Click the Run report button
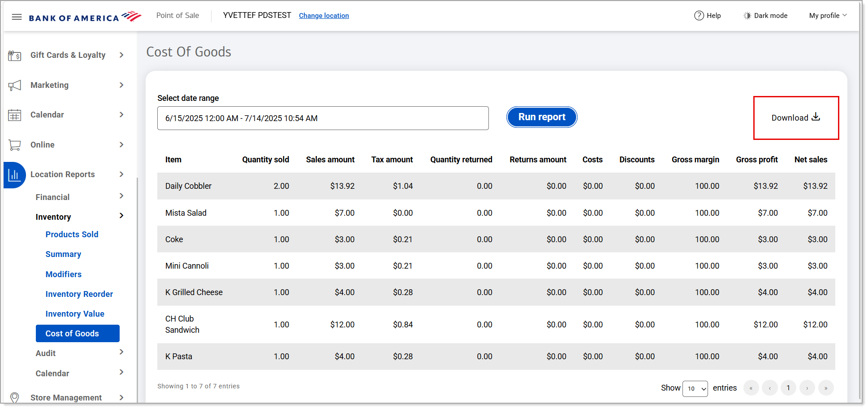Viewport: 868px width, 409px height. (542, 117)
